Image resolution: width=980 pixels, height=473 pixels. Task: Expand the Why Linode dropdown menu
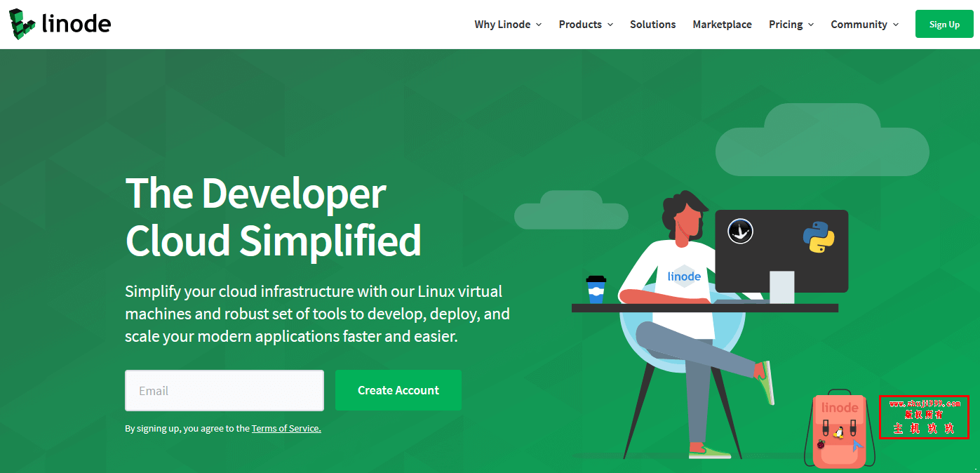click(x=508, y=25)
